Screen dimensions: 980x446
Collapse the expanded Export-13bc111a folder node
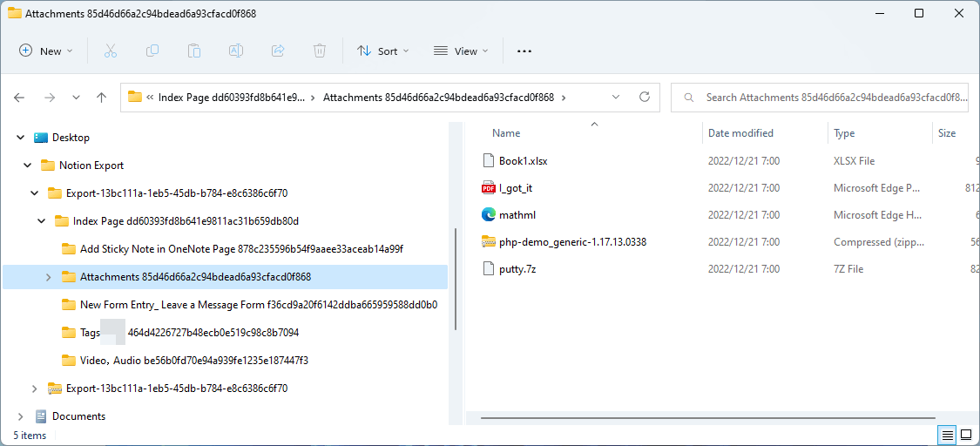(x=34, y=193)
